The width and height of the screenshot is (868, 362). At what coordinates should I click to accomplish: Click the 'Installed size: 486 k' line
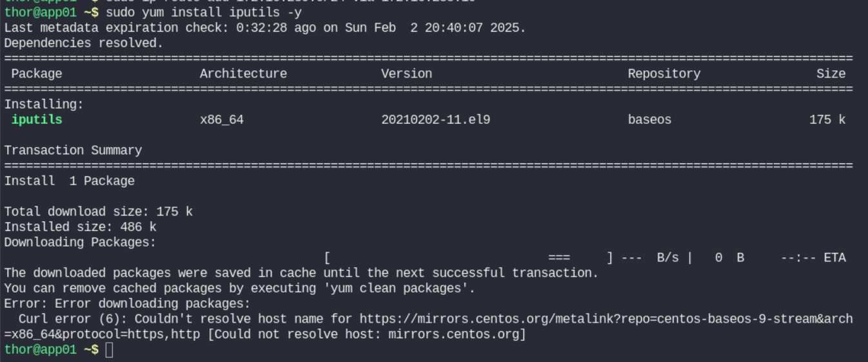[81, 227]
